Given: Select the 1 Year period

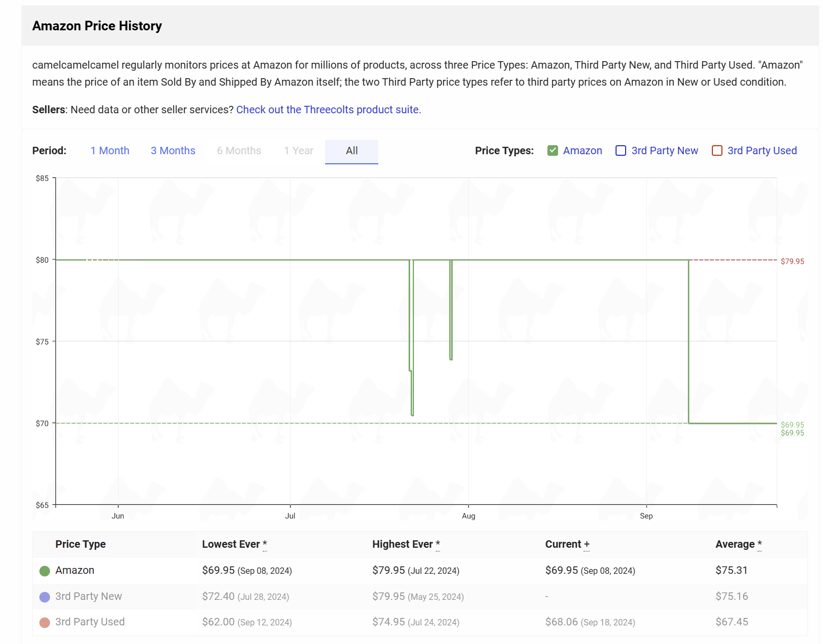Looking at the screenshot, I should [x=298, y=151].
